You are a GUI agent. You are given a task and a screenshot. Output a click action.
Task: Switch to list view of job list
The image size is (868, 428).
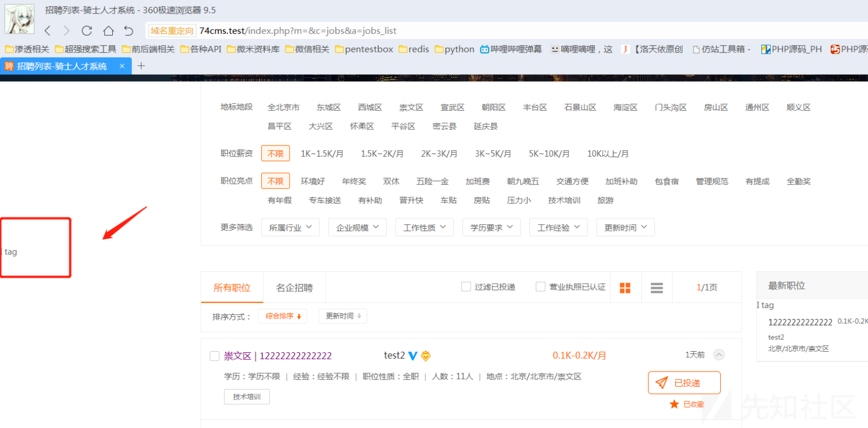657,288
